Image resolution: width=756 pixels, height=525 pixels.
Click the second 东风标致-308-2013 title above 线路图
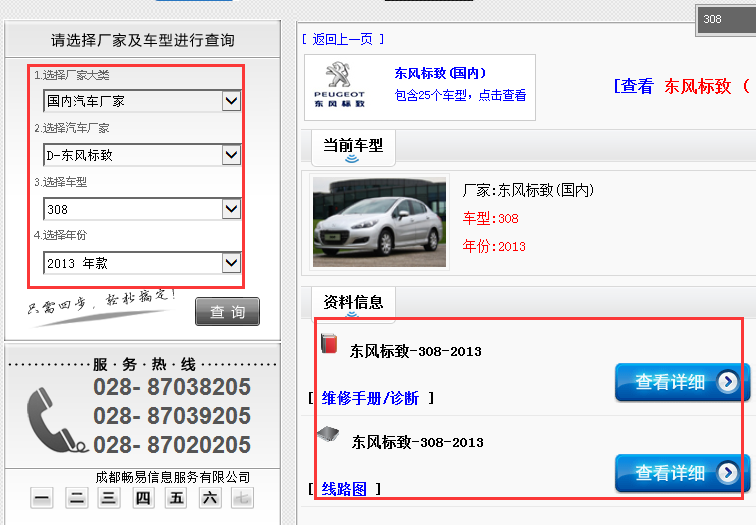coord(418,442)
